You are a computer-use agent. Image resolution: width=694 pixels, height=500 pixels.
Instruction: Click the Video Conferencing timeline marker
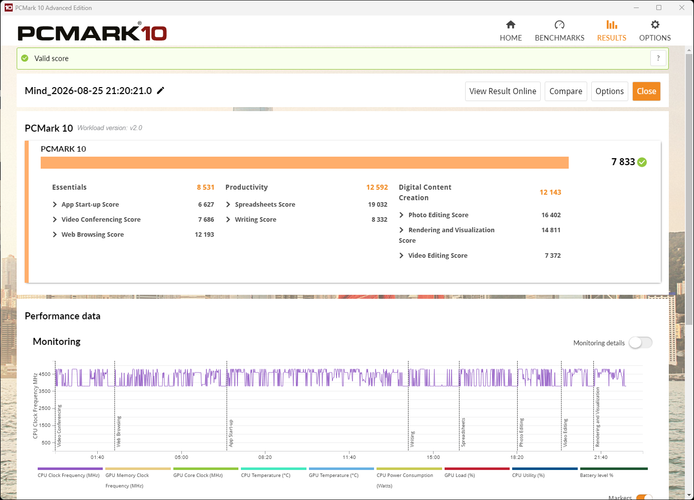click(59, 426)
